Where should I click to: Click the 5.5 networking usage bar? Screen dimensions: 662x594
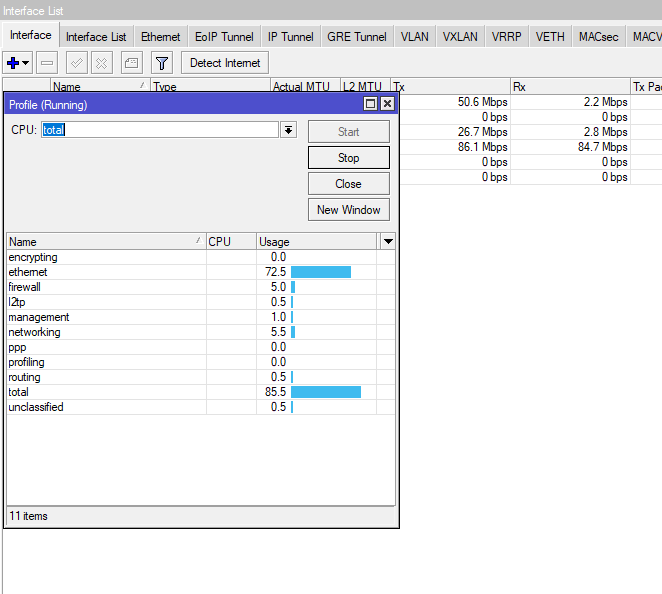click(293, 332)
